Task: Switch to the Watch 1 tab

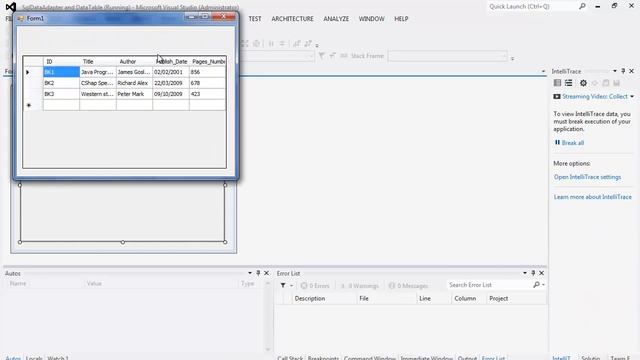Action: click(x=58, y=358)
